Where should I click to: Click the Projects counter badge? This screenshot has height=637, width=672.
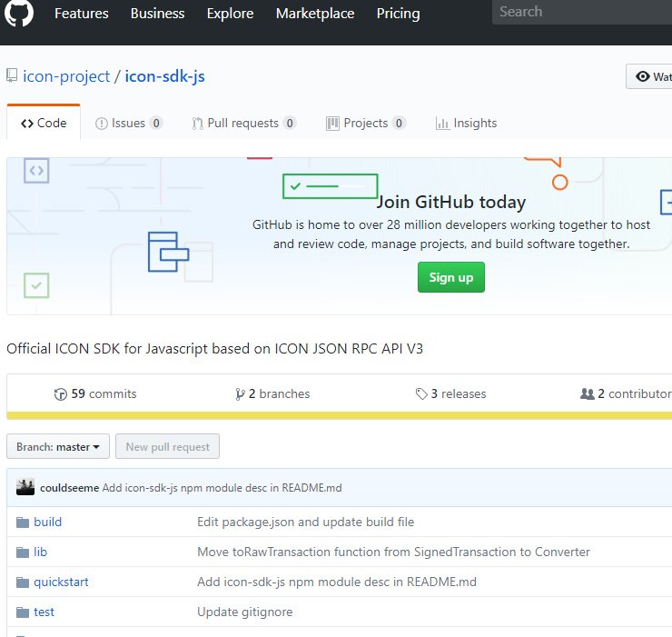coord(399,123)
